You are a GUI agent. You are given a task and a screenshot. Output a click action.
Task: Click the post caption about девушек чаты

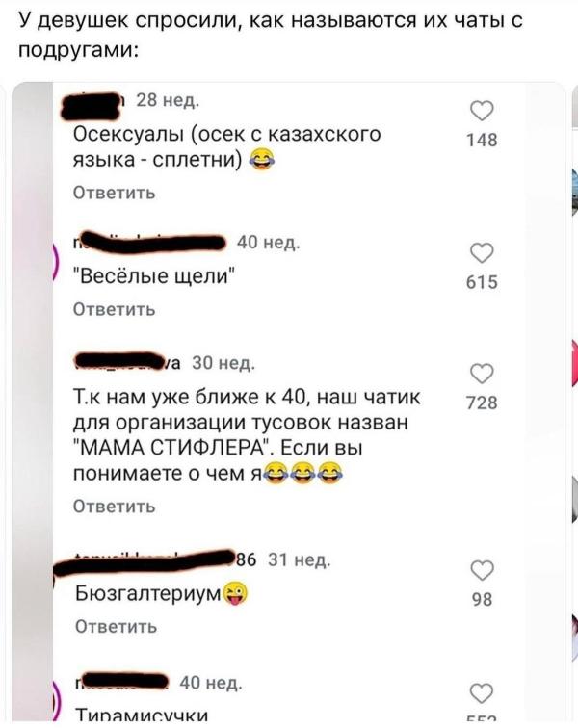tap(271, 35)
